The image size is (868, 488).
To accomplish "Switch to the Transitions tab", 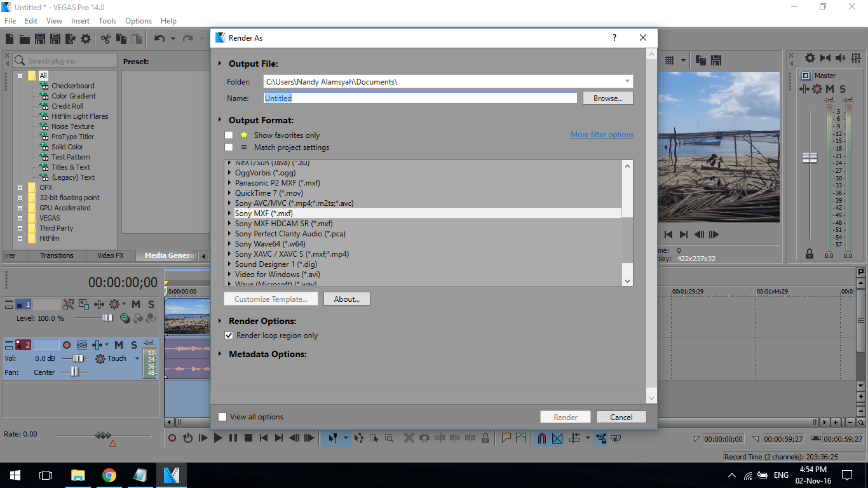I will 57,255.
